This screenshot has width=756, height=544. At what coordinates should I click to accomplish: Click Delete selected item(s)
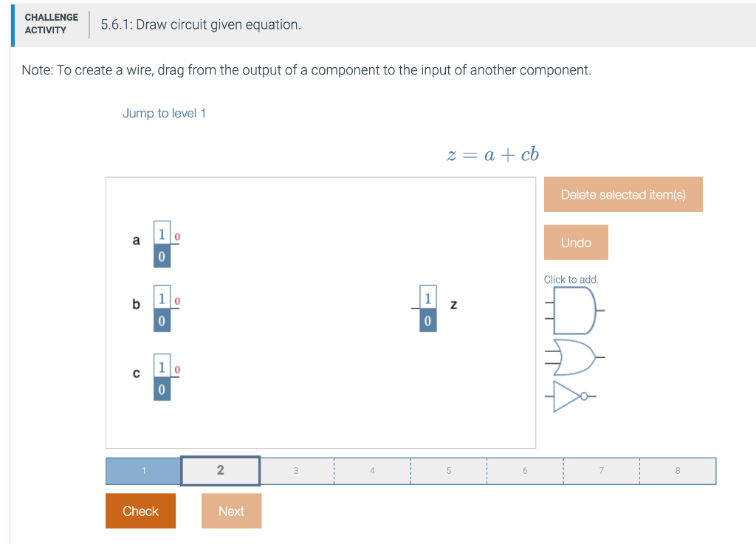(623, 194)
